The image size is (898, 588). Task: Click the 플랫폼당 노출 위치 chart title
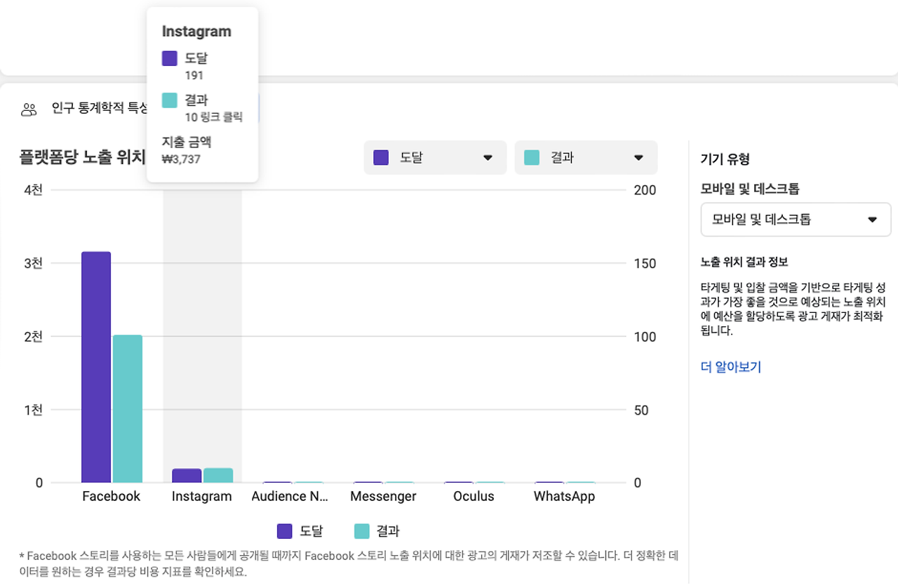[x=82, y=156]
